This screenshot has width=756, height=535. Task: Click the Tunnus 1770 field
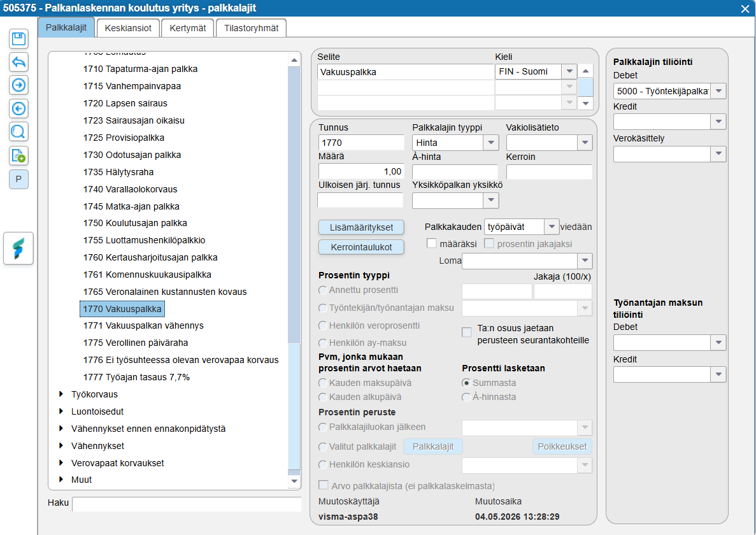click(x=361, y=143)
